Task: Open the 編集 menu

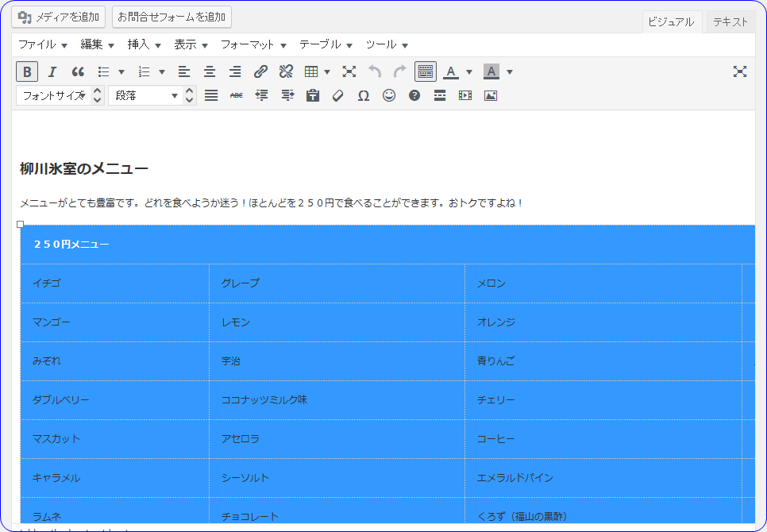Action: pos(97,44)
